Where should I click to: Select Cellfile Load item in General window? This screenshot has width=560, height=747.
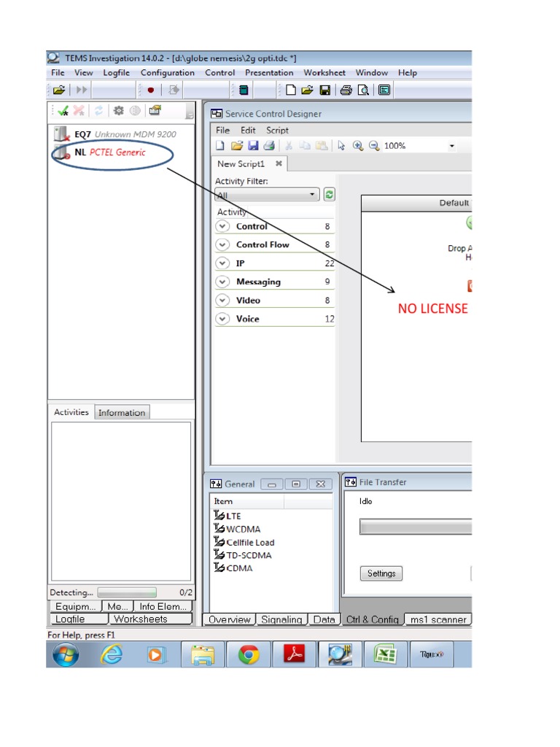(244, 542)
